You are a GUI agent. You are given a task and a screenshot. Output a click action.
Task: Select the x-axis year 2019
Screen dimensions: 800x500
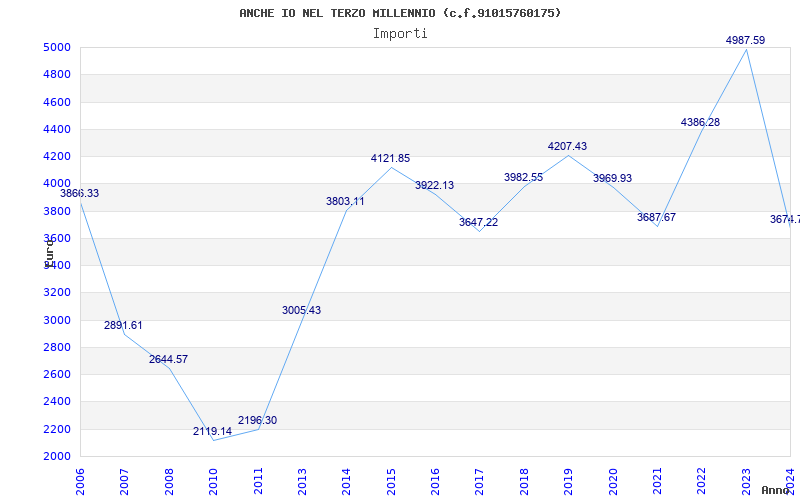coord(568,482)
